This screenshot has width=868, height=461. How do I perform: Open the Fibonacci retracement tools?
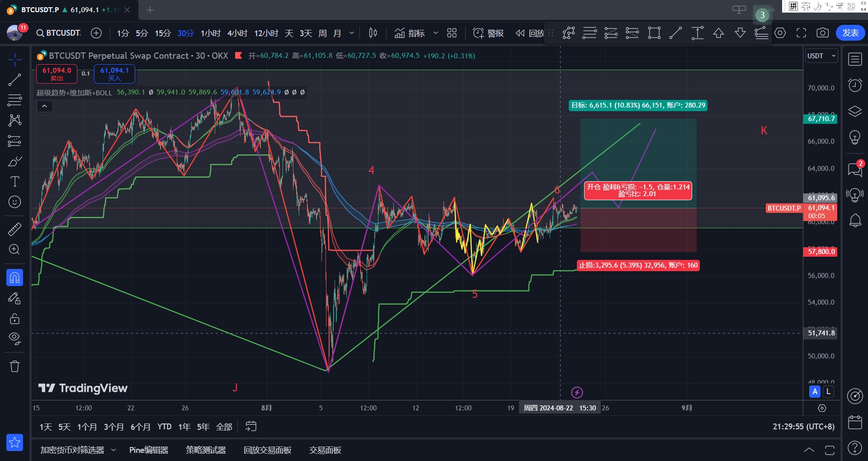(x=14, y=100)
